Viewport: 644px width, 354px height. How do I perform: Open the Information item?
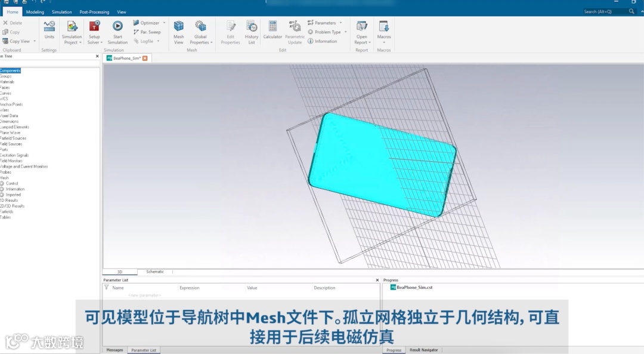tap(323, 41)
